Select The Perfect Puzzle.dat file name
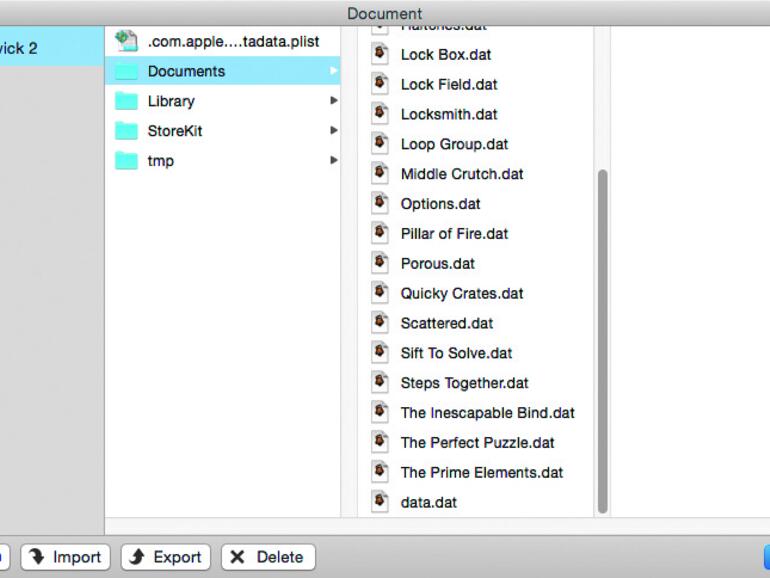 [x=477, y=442]
